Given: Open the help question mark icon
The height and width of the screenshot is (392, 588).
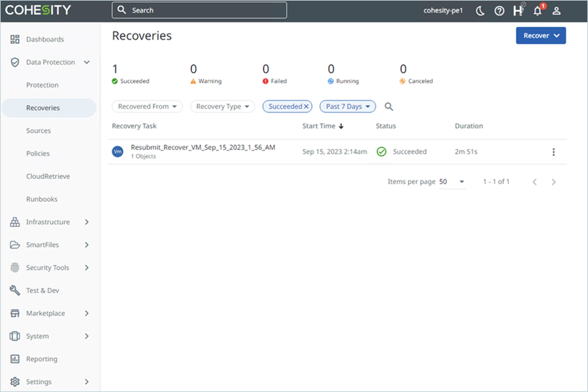Looking at the screenshot, I should 499,11.
